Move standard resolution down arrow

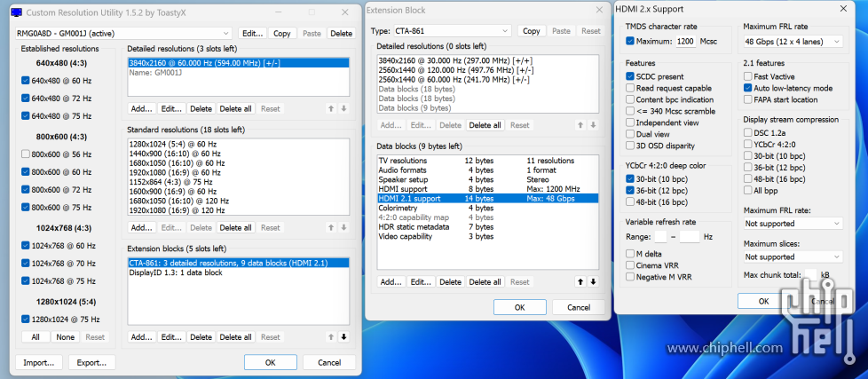tap(343, 227)
